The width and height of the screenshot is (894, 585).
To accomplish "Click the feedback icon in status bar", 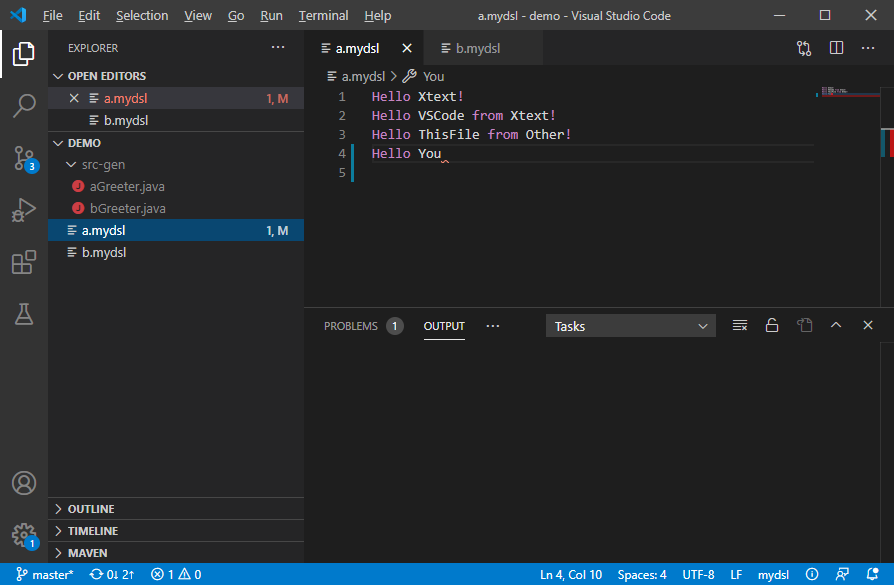I will click(x=842, y=575).
